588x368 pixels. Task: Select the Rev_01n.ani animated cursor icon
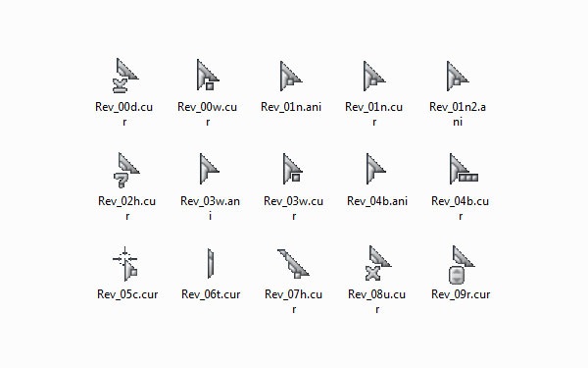tap(291, 77)
